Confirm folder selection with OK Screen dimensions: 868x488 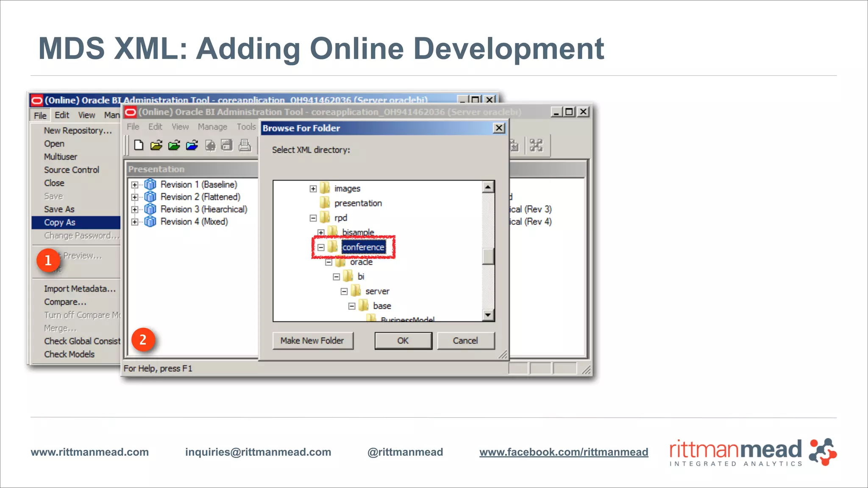coord(403,341)
